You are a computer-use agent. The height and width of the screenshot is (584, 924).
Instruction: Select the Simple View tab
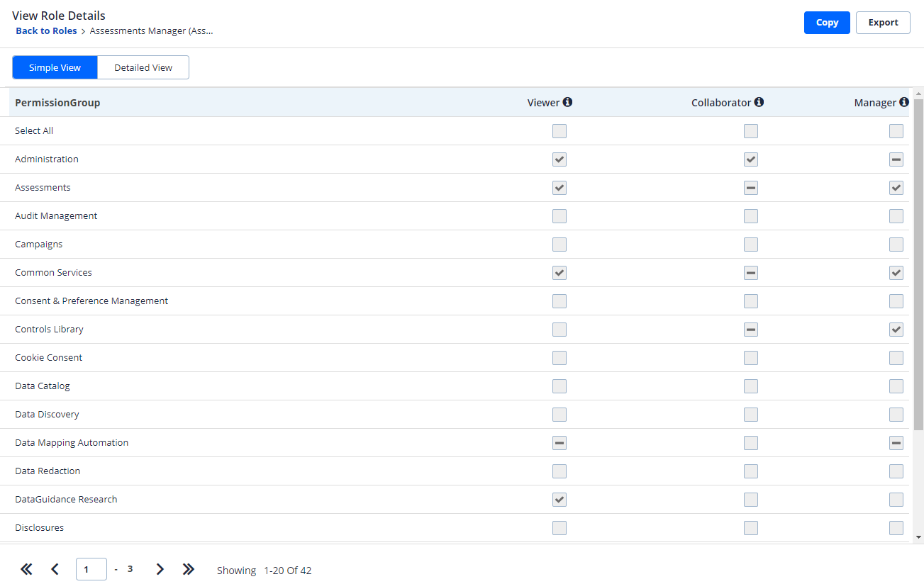tap(55, 67)
